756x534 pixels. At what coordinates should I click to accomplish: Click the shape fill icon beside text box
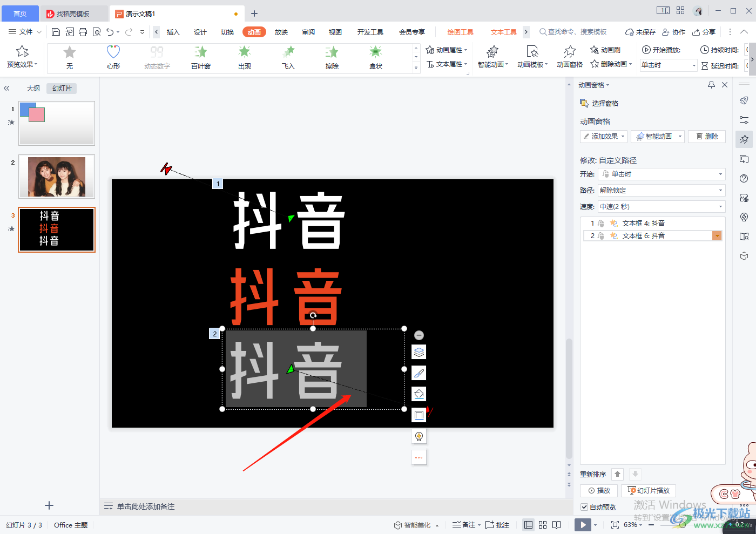[x=419, y=394]
